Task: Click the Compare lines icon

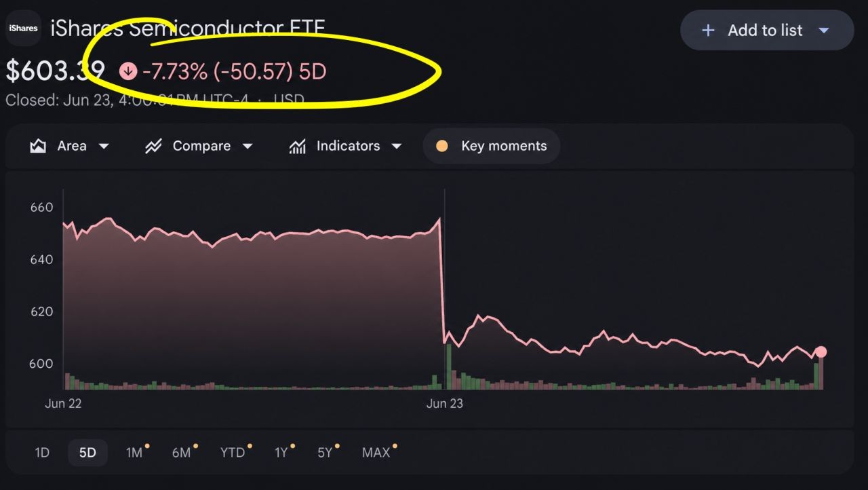Action: click(x=153, y=146)
